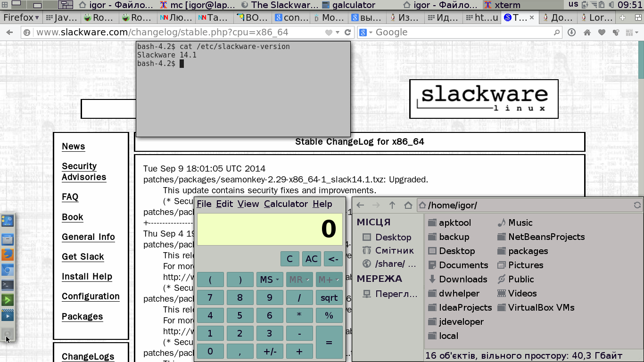
Task: Click digit 7 on the calculator
Action: [210, 297]
